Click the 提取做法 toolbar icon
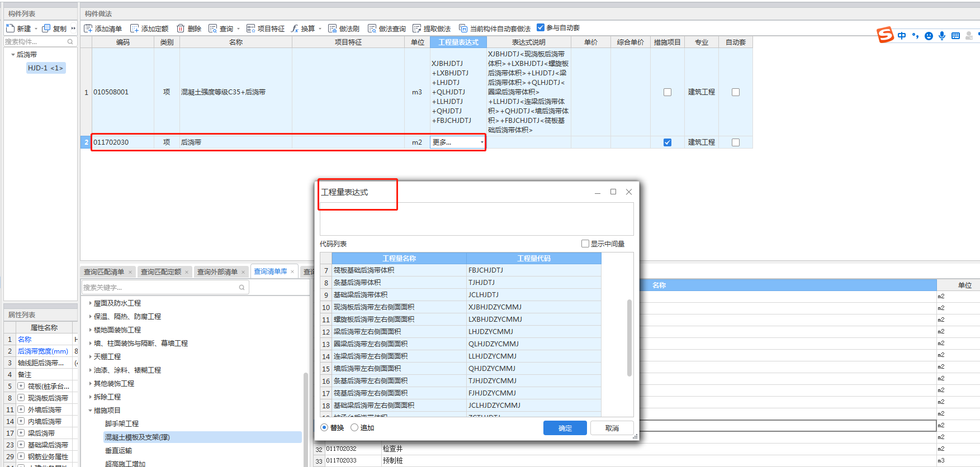 click(416, 28)
